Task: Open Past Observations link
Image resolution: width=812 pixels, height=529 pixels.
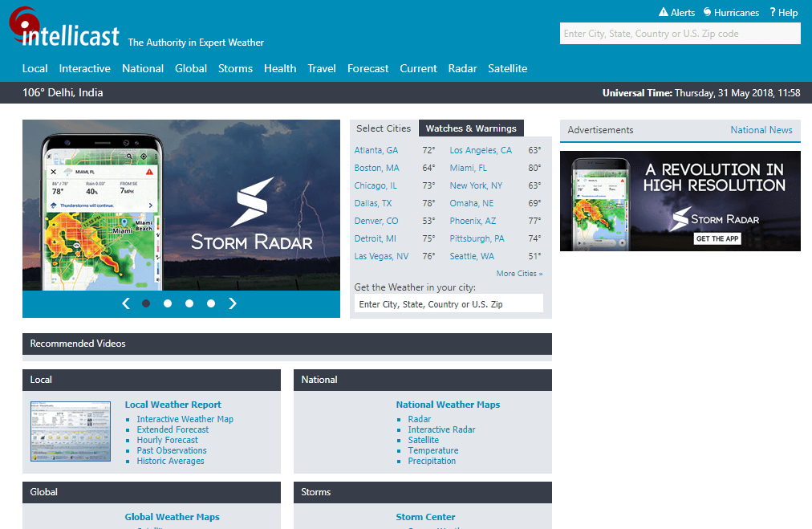Action: pyautogui.click(x=172, y=450)
